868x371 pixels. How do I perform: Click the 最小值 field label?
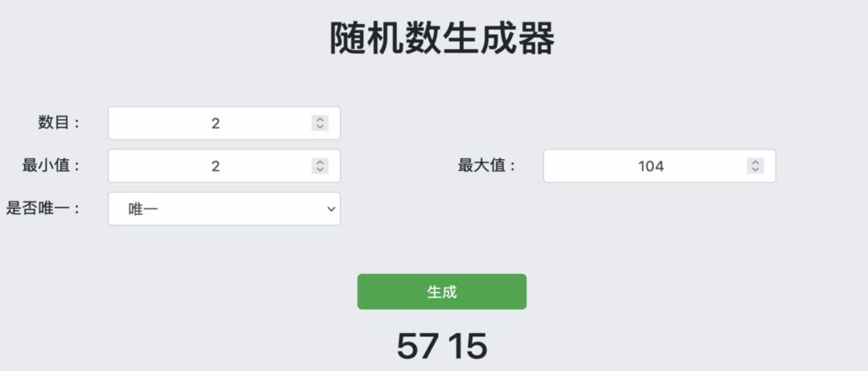pyautogui.click(x=51, y=166)
